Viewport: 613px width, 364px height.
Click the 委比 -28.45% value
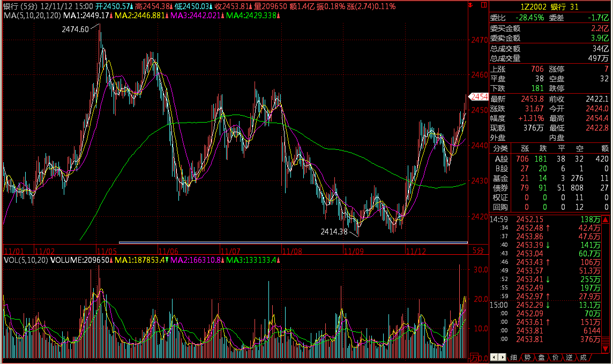coord(530,18)
